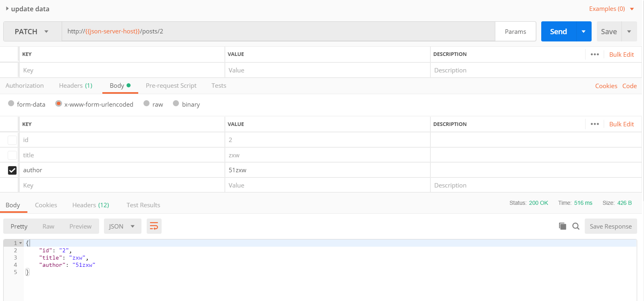
Task: Collapse JSON at line 1 fold arrow
Action: pyautogui.click(x=21, y=243)
